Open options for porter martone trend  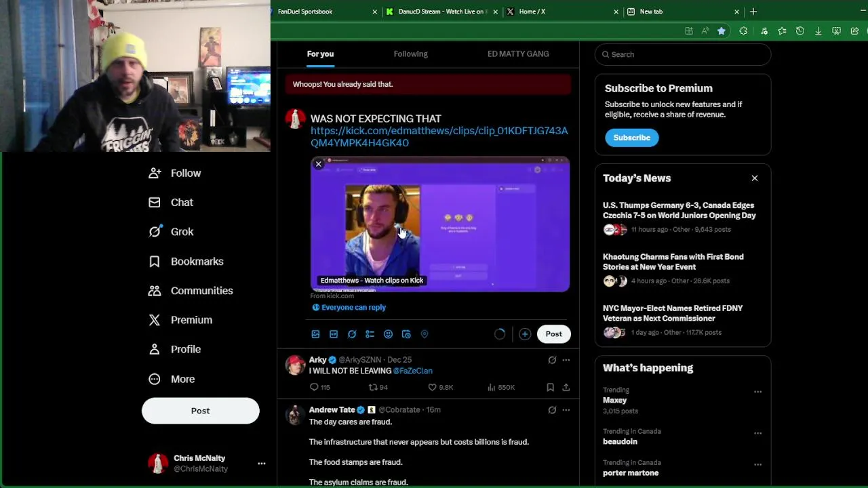click(x=757, y=465)
